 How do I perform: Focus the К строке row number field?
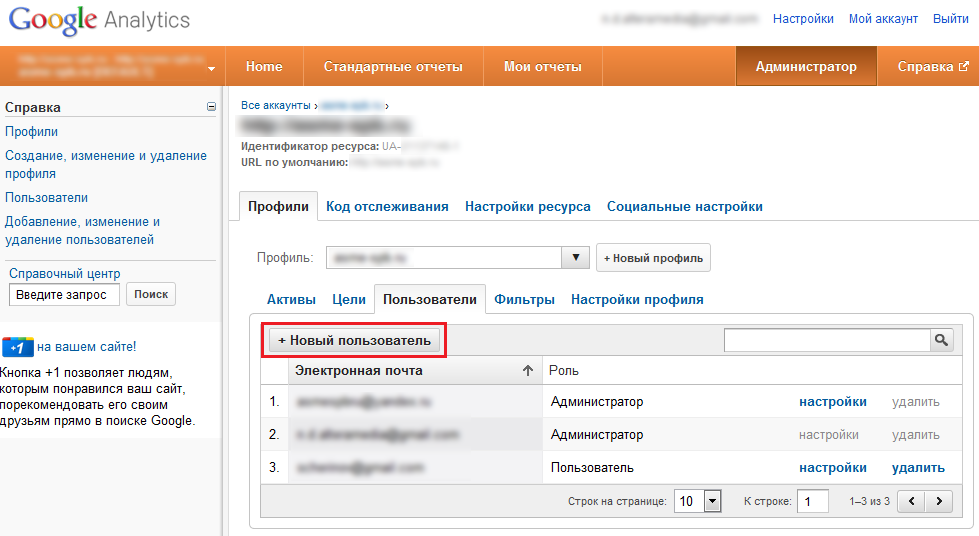coord(813,501)
